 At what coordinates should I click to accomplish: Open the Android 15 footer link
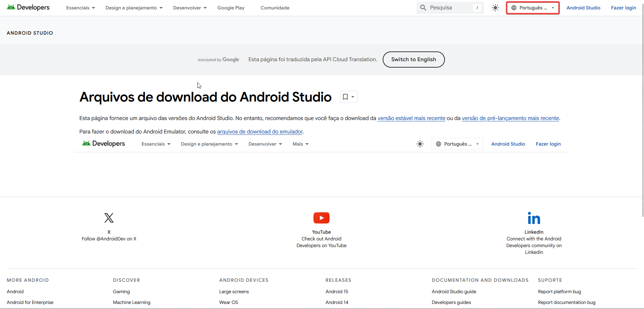pos(337,292)
